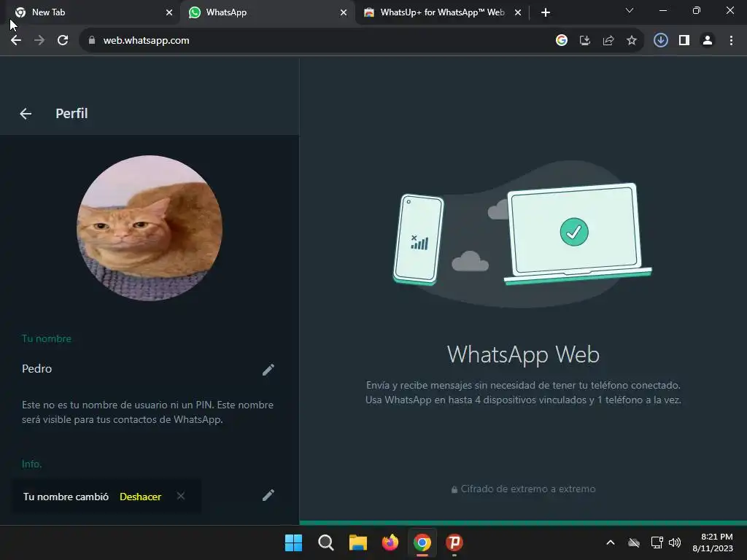Close the New Tab tab

(x=169, y=12)
